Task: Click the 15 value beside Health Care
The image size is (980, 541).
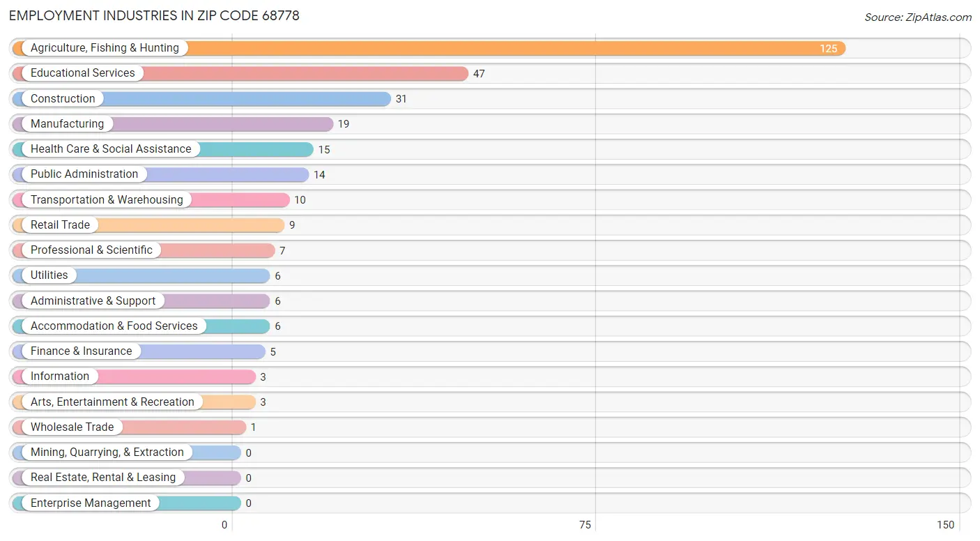Action: [x=324, y=150]
